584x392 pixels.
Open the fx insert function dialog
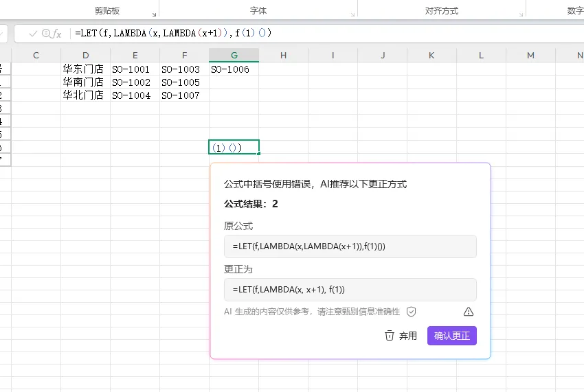pyautogui.click(x=56, y=34)
